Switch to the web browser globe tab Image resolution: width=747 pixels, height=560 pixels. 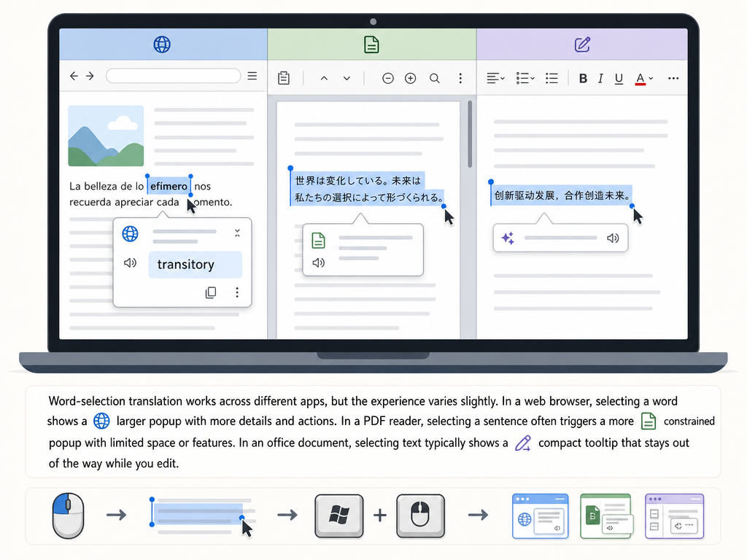pyautogui.click(x=162, y=44)
